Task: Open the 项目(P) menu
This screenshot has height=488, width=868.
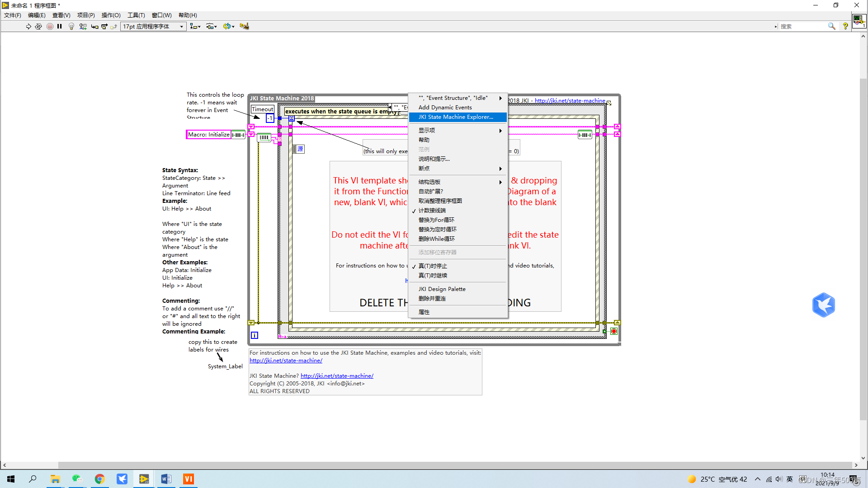Action: (x=86, y=15)
